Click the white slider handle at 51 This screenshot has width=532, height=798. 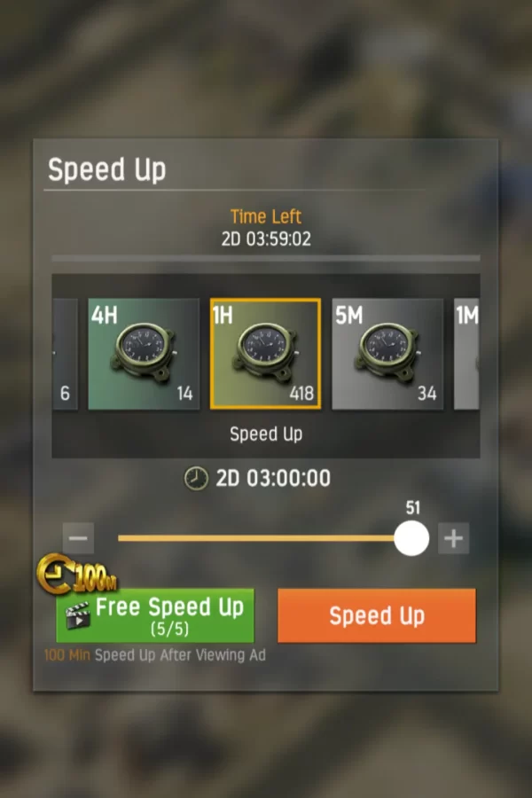click(411, 538)
